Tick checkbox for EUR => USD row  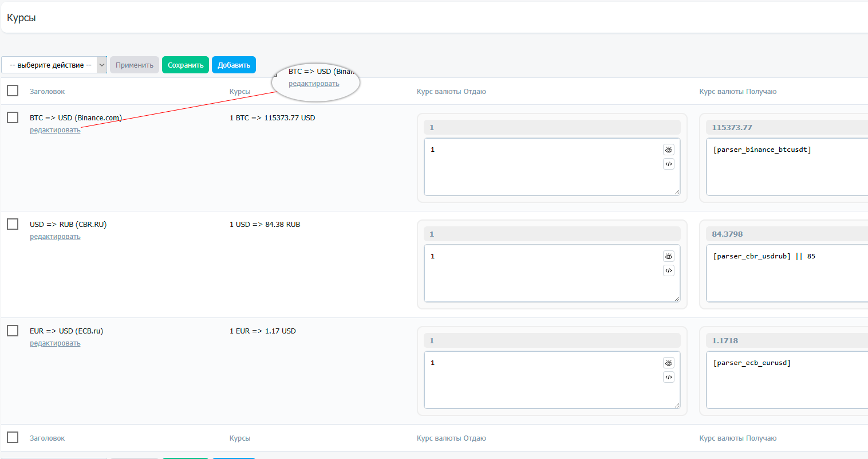[13, 331]
